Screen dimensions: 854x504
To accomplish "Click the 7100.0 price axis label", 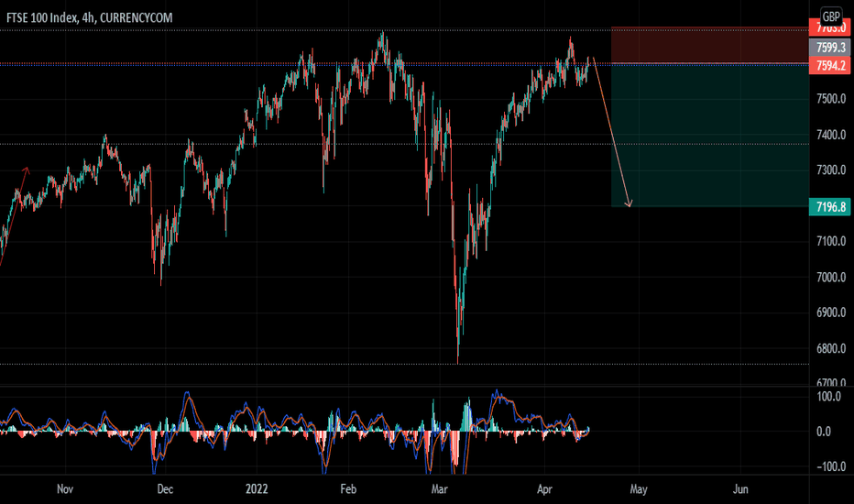I will coord(831,241).
